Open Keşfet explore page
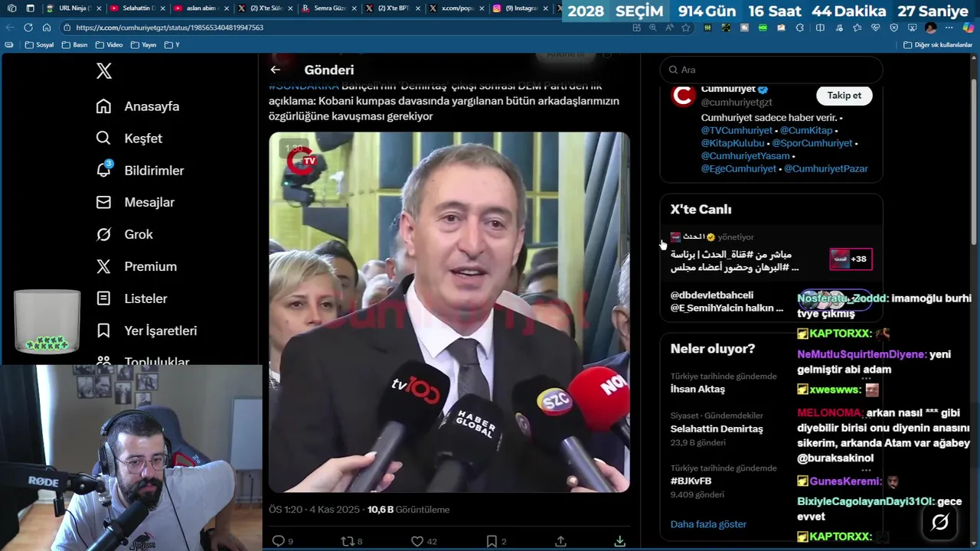 [x=129, y=139]
